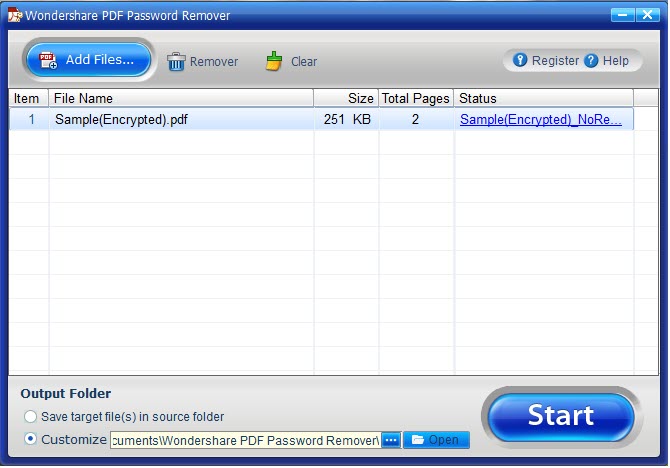Screen dimensions: 670x468
Task: Click the total pages value 2
Action: [x=415, y=119]
